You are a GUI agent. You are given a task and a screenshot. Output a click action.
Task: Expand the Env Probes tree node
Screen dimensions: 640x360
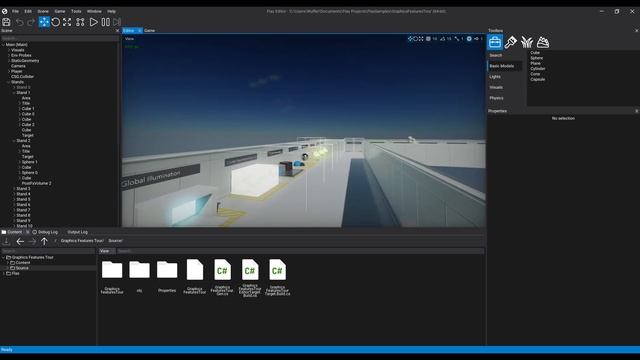[9, 55]
